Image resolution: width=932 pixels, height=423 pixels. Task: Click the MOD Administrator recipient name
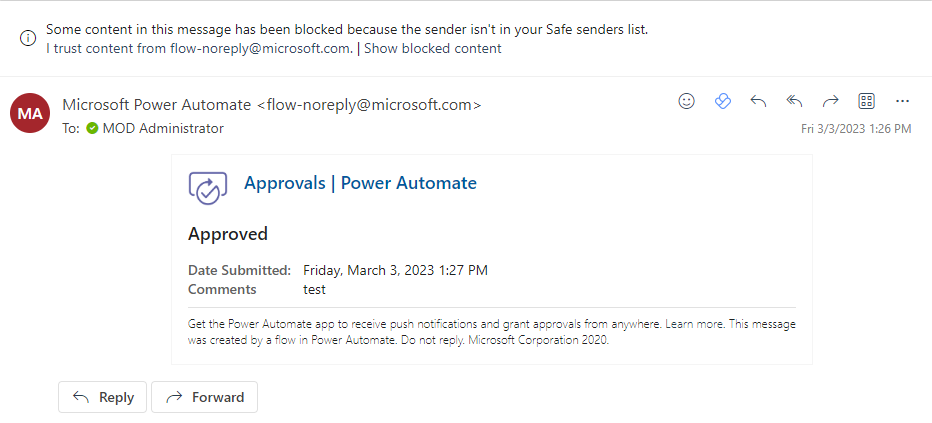163,129
